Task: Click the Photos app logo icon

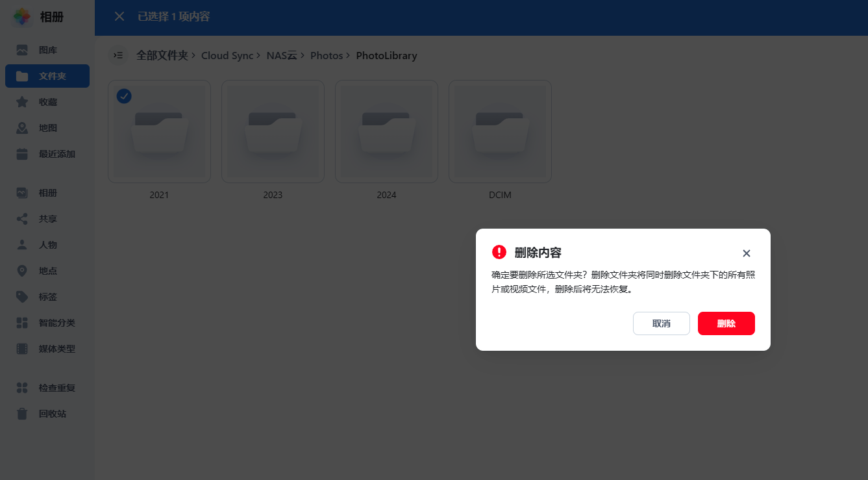Action: [x=22, y=17]
